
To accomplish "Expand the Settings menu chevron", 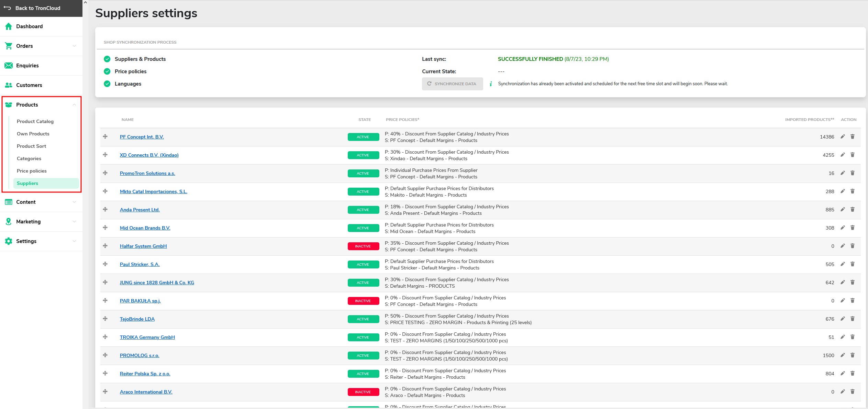I will tap(74, 241).
